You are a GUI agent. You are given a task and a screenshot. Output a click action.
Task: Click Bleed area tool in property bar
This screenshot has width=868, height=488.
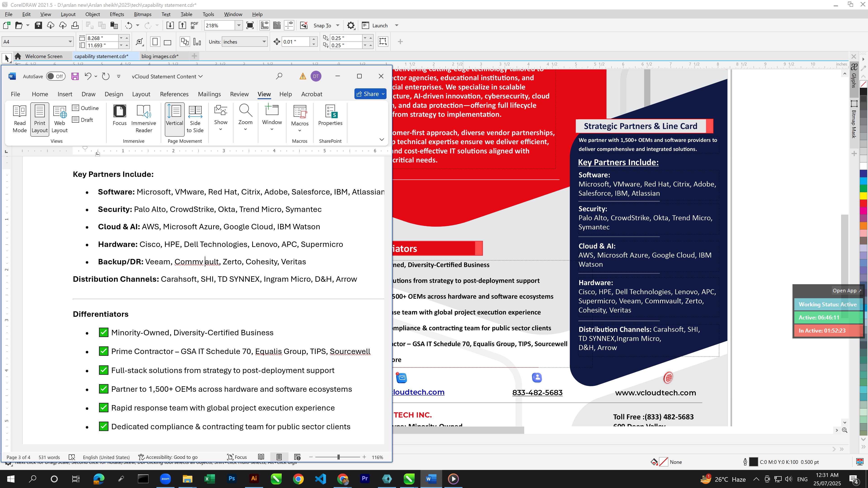point(383,41)
